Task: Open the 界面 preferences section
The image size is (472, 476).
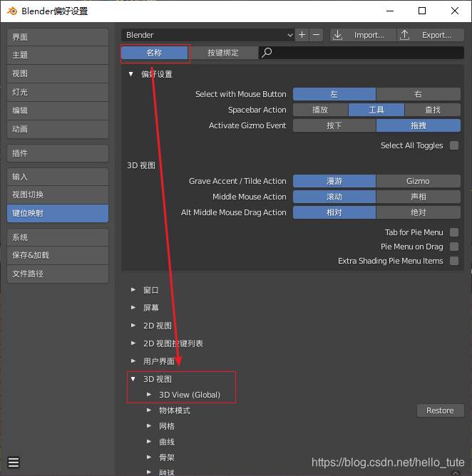Action: [x=58, y=37]
